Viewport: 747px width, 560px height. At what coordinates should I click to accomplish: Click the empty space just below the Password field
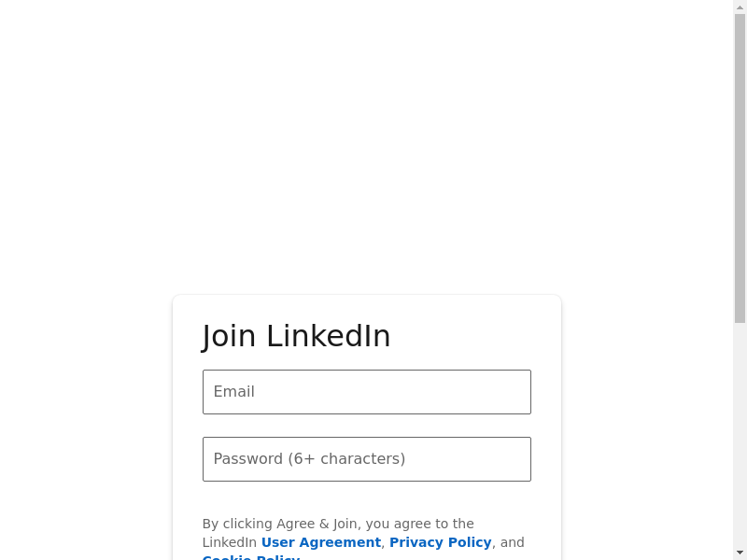[x=366, y=497]
